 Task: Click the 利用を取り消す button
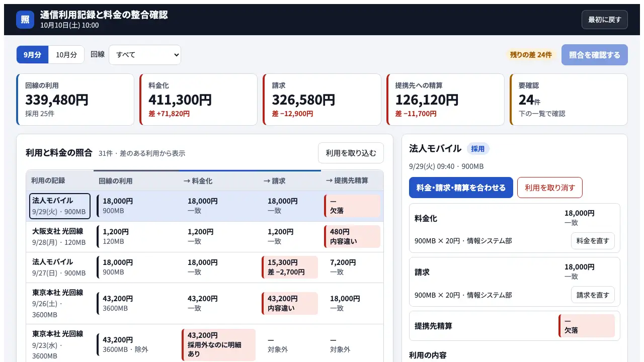(550, 188)
